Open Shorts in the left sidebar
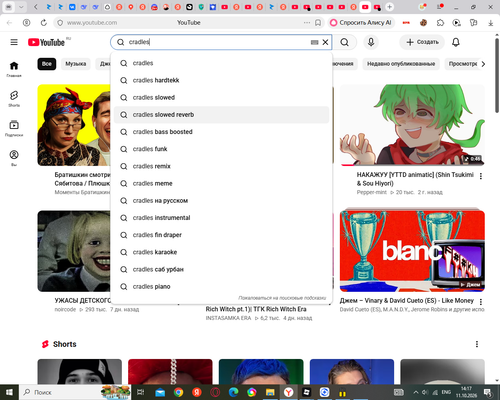Viewport: 500px width, 400px height. 14,99
